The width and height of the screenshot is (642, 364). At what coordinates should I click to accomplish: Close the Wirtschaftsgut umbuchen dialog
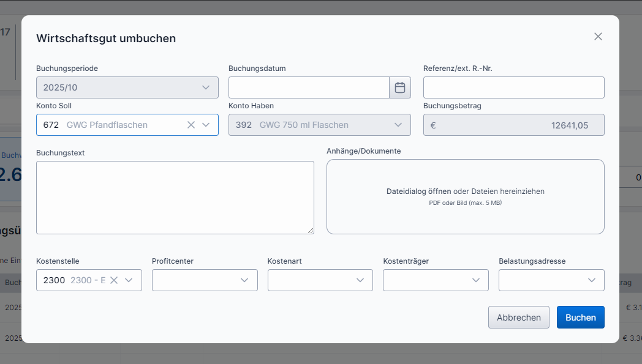click(598, 37)
